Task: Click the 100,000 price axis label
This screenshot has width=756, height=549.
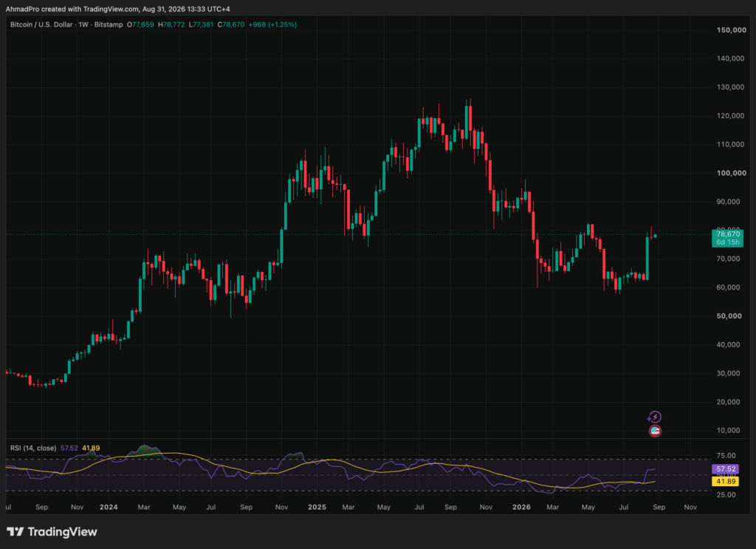Action: [x=731, y=173]
